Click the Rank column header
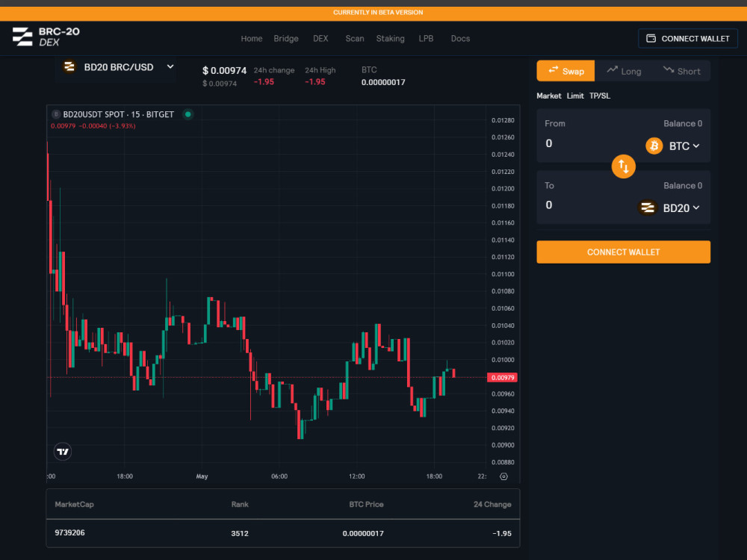 point(240,504)
